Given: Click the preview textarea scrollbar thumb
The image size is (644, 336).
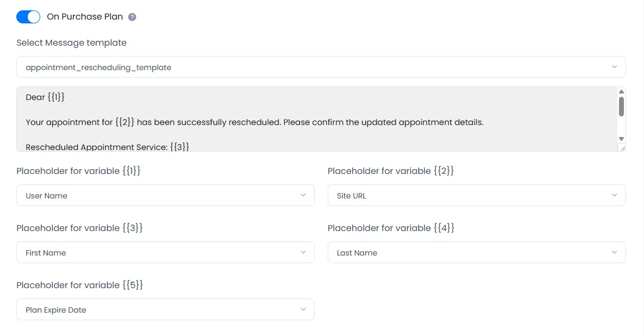Looking at the screenshot, I should (621, 107).
